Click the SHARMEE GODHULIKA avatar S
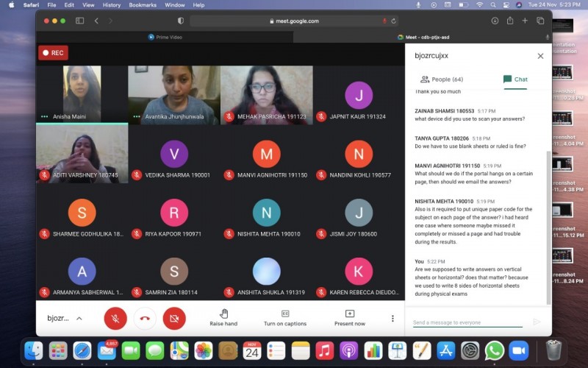 pos(82,213)
